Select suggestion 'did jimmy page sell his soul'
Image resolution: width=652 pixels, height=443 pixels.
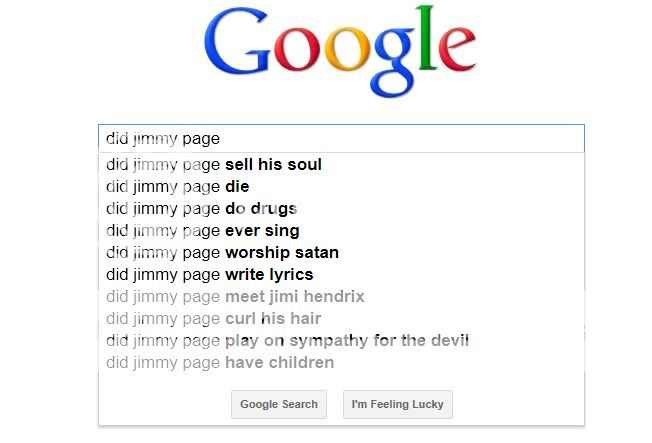214,164
